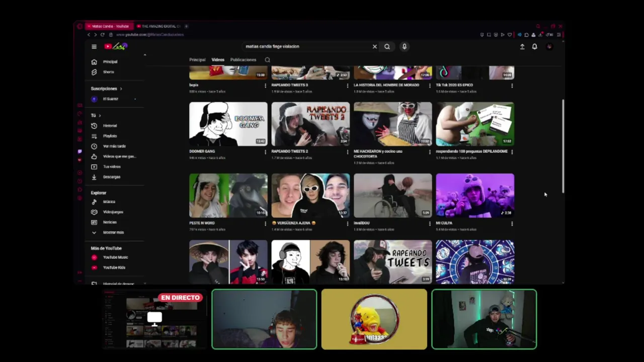Image resolution: width=644 pixels, height=362 pixels.
Task: Open YouTube Music link
Action: [115, 257]
